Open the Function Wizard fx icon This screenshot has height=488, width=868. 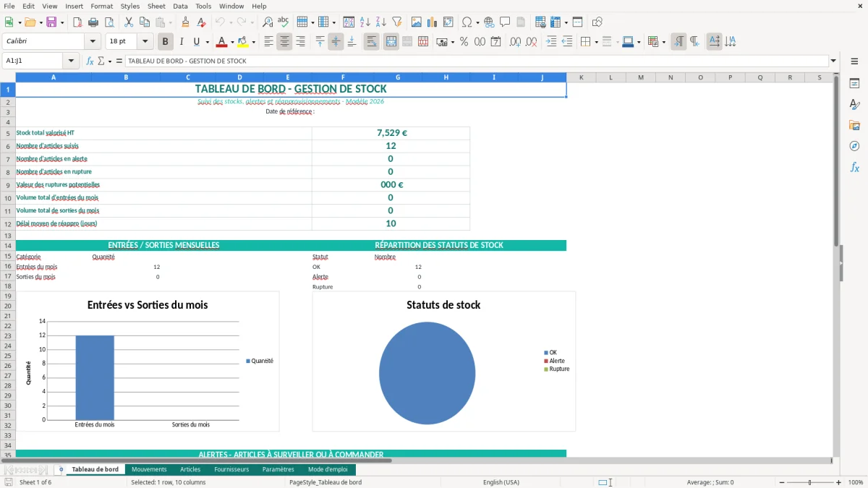pos(90,61)
